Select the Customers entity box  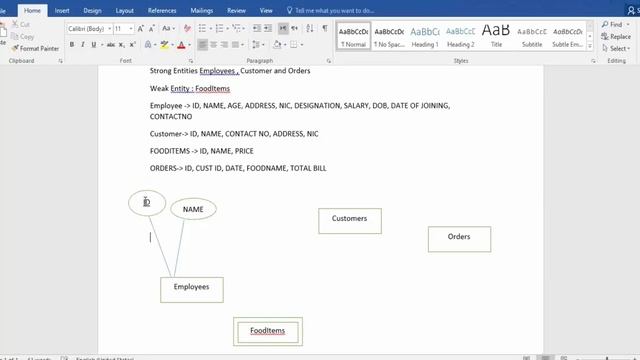click(350, 221)
